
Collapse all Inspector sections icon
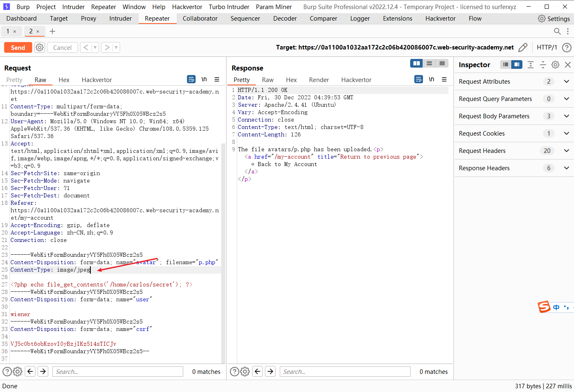point(543,64)
